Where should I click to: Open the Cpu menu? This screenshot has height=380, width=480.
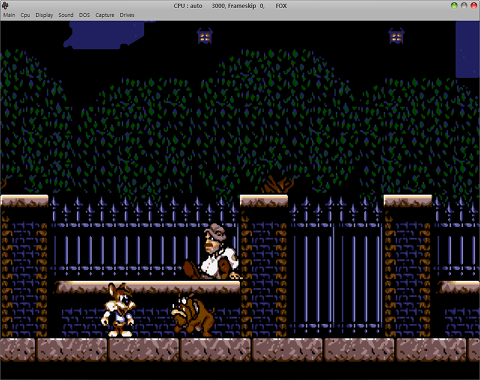point(25,15)
